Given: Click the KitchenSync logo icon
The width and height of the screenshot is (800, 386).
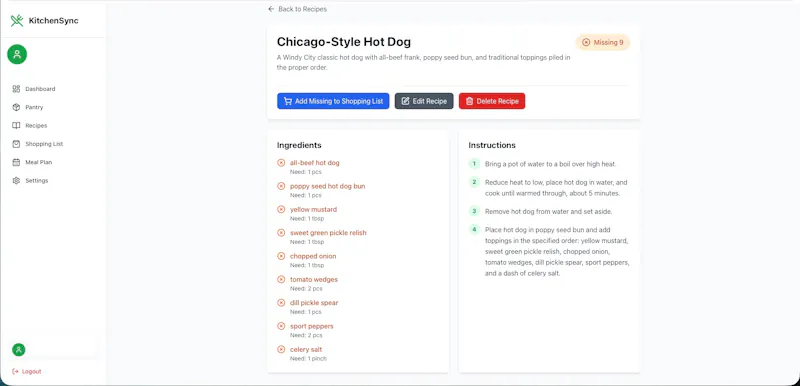Looking at the screenshot, I should pos(17,20).
